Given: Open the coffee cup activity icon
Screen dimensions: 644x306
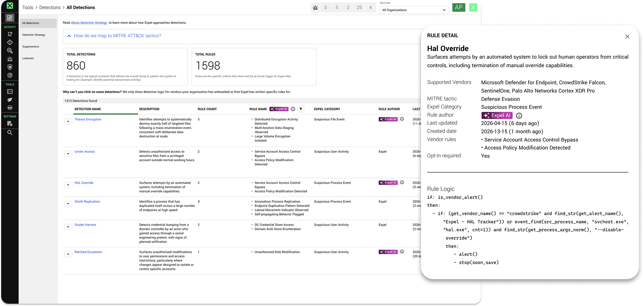Looking at the screenshot, I should pyautogui.click(x=10, y=34).
